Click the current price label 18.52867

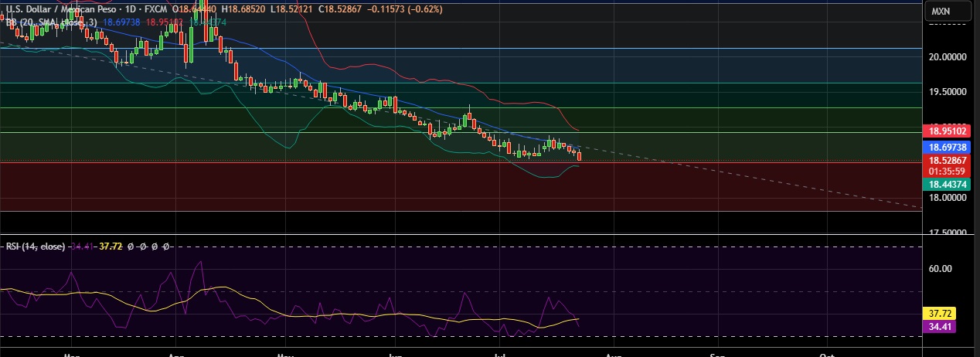tap(948, 159)
